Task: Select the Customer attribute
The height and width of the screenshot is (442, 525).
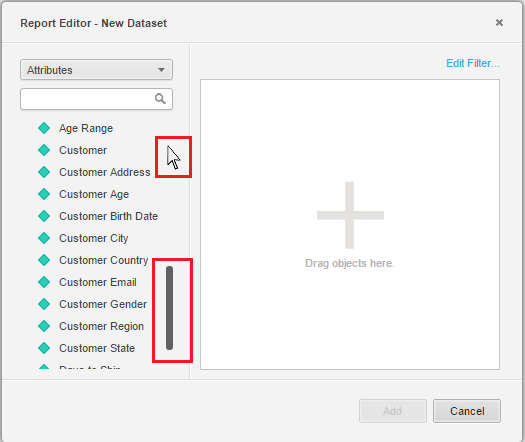Action: tap(83, 150)
